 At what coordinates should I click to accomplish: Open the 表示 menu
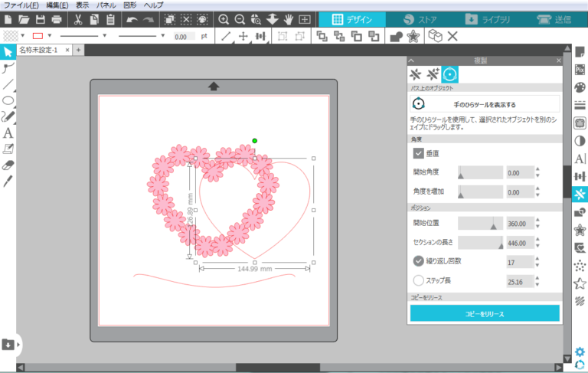point(83,5)
